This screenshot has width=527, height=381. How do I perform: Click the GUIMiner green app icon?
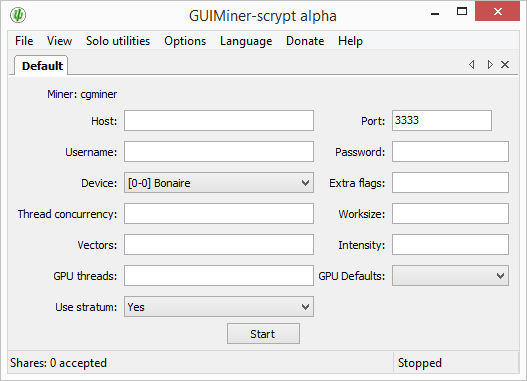click(x=18, y=15)
